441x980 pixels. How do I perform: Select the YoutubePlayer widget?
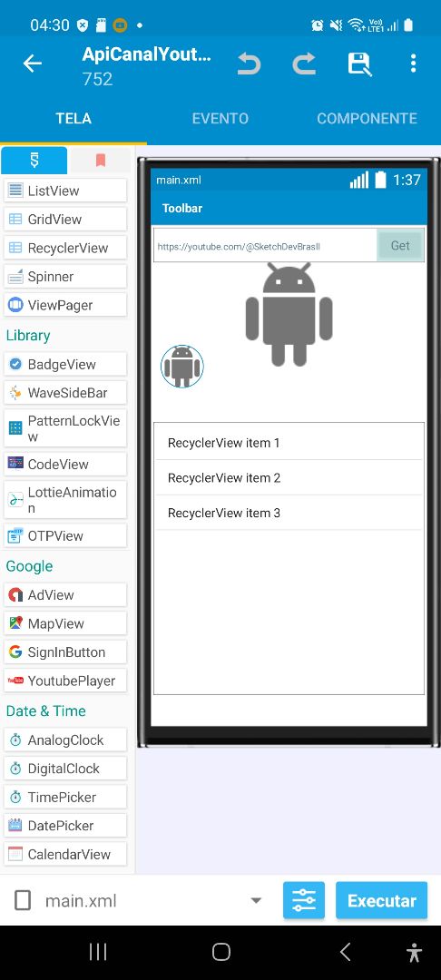[x=65, y=681]
